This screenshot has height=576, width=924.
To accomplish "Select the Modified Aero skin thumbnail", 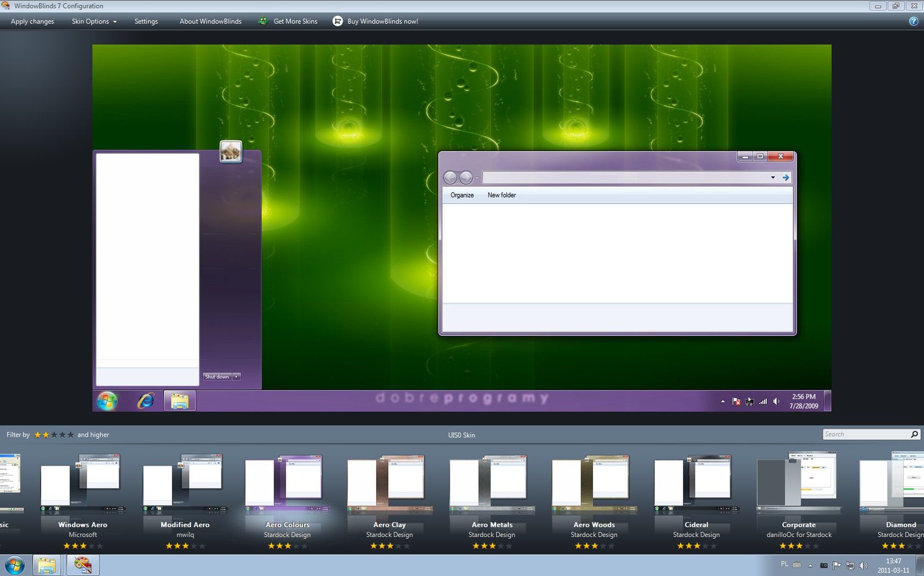I will pos(185,484).
